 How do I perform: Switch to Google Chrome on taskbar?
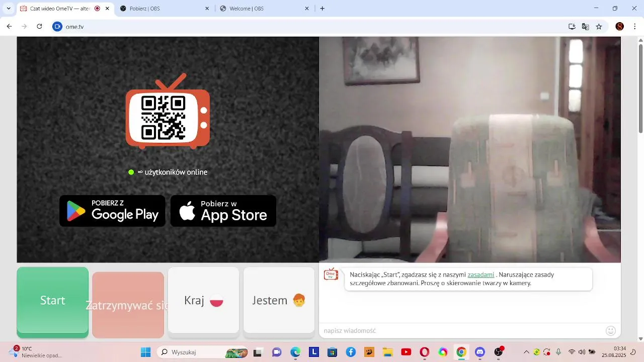click(461, 352)
